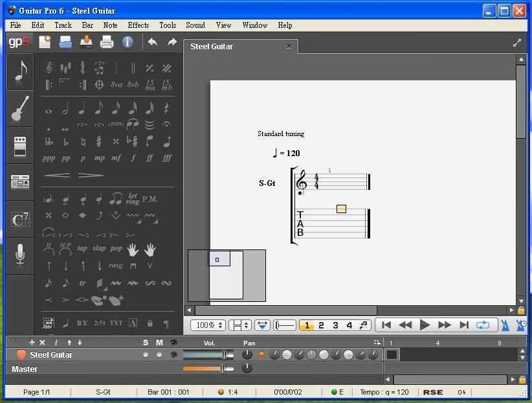The width and height of the screenshot is (532, 403).
Task: Toggle multivoice editing button
Action: [364, 325]
